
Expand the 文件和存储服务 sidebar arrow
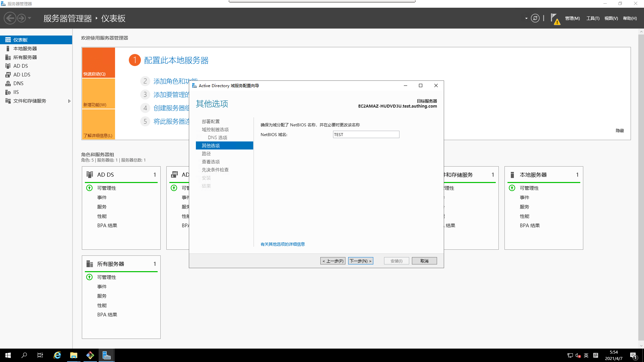pos(69,101)
